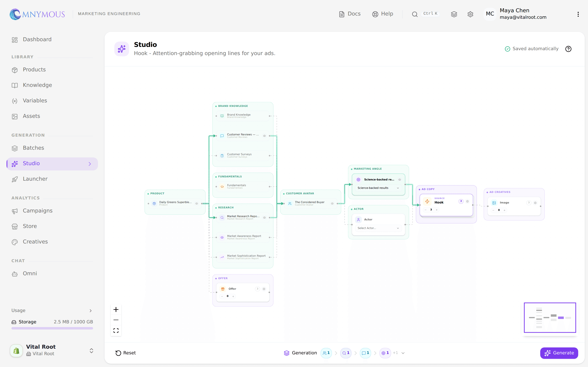Open the Science-backed results dropdown
Screen dimensions: 588x367
(x=378, y=188)
